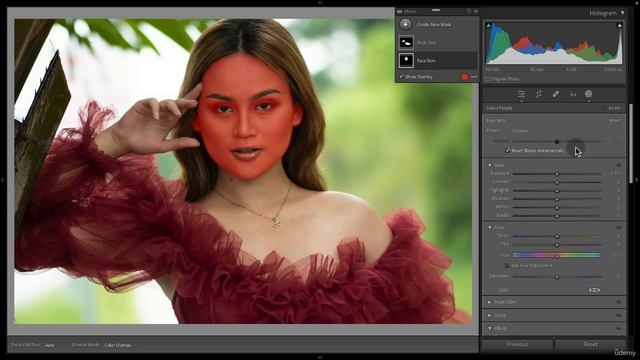The image size is (640, 360).
Task: Click the Masks panel drag handle bar
Action: [x=436, y=10]
